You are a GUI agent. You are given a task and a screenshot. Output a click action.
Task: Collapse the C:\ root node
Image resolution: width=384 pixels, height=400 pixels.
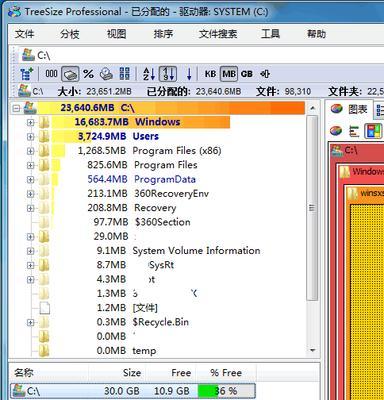(16, 108)
